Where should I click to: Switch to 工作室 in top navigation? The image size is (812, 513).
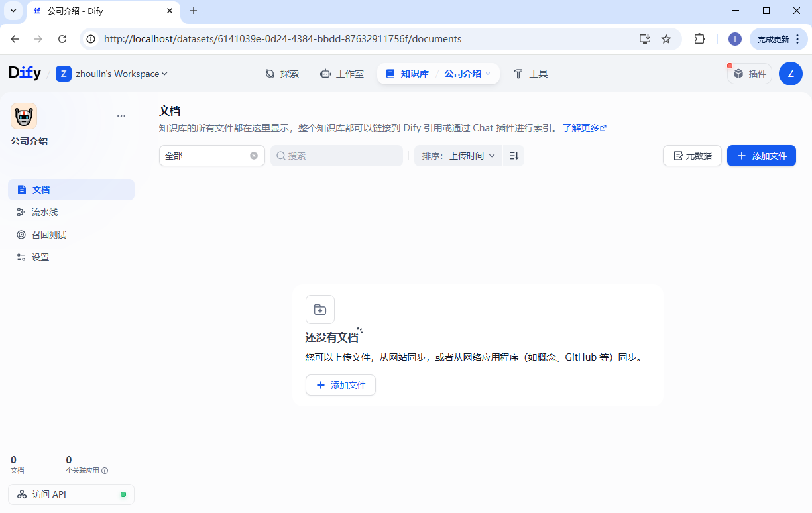(341, 74)
